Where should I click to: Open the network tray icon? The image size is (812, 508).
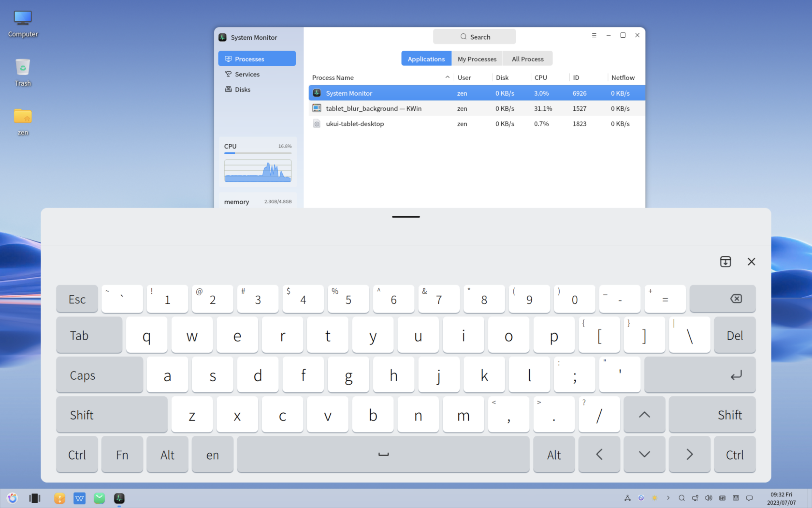[695, 498]
